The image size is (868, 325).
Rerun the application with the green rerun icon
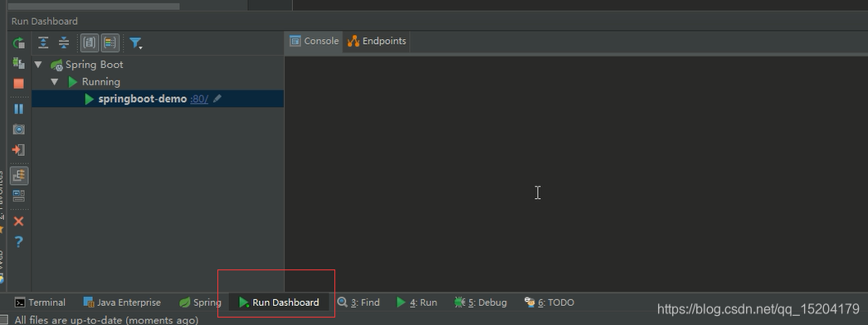pyautogui.click(x=19, y=42)
